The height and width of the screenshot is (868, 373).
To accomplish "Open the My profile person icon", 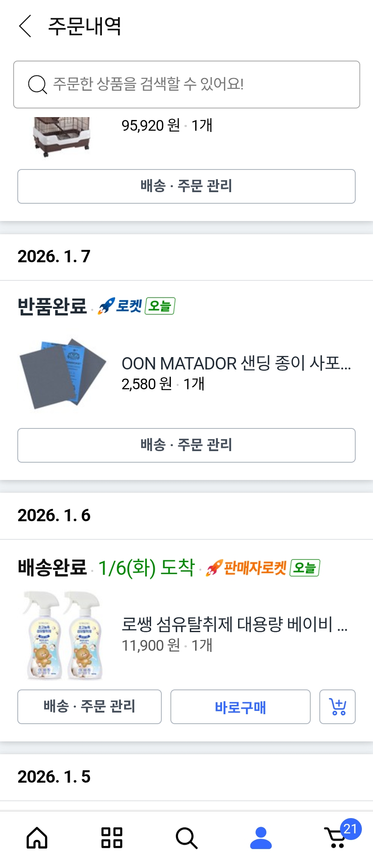I will point(261,838).
